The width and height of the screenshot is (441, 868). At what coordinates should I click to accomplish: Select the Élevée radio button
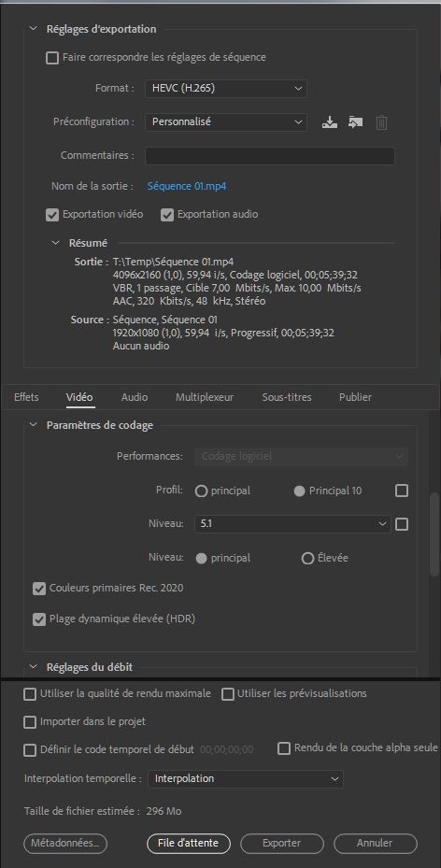(x=307, y=558)
